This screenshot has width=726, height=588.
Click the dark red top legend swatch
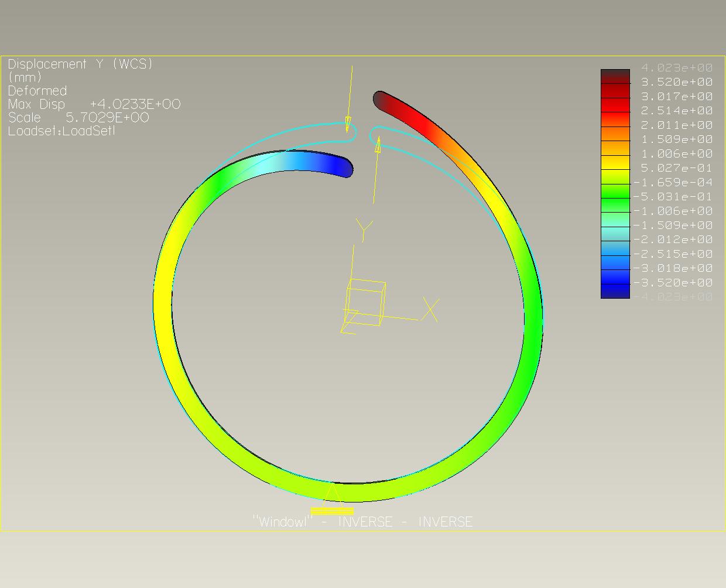tap(615, 76)
